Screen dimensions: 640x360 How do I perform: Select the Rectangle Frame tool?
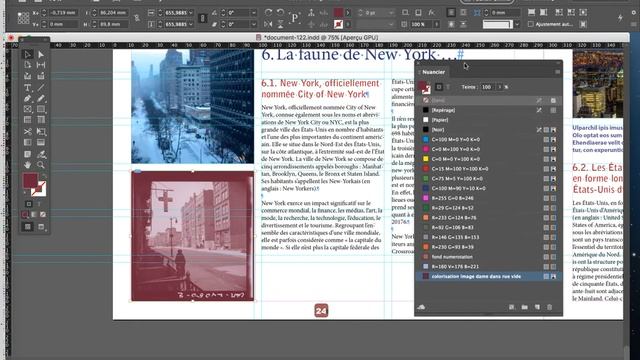click(x=28, y=109)
